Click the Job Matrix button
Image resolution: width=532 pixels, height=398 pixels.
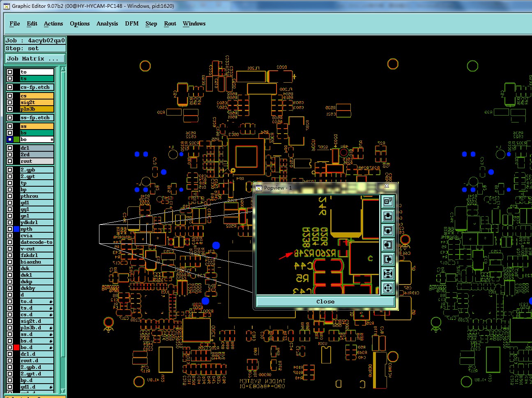pyautogui.click(x=35, y=59)
